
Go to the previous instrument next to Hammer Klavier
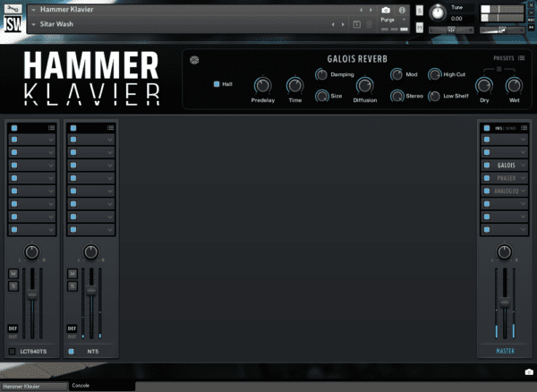(361, 10)
